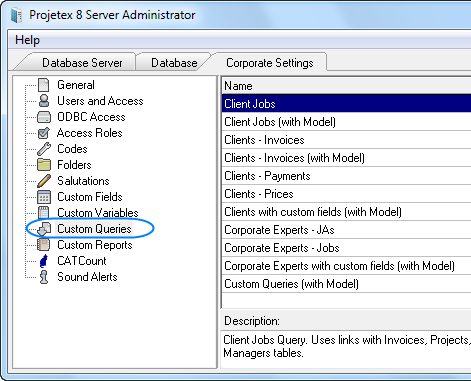Select Corporate Experts - Jobs query

click(x=346, y=248)
